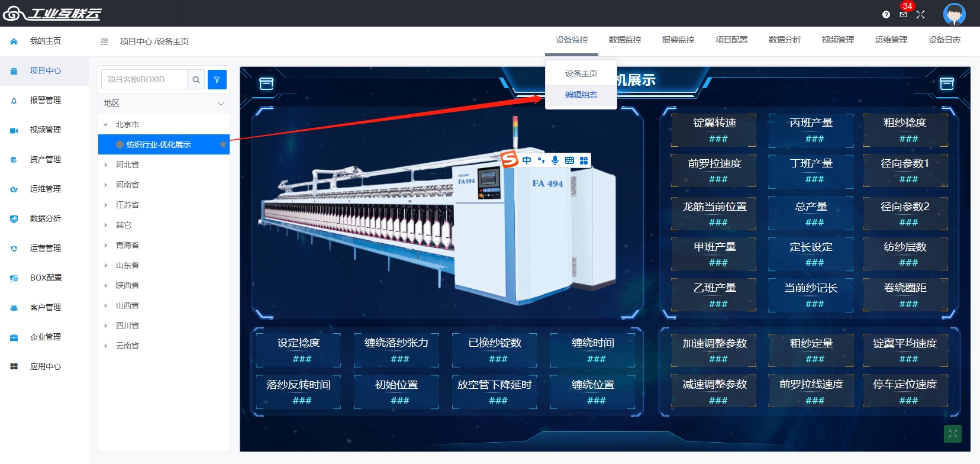Click the camera icon for 视频管理
This screenshot has width=980, height=464.
point(14,130)
